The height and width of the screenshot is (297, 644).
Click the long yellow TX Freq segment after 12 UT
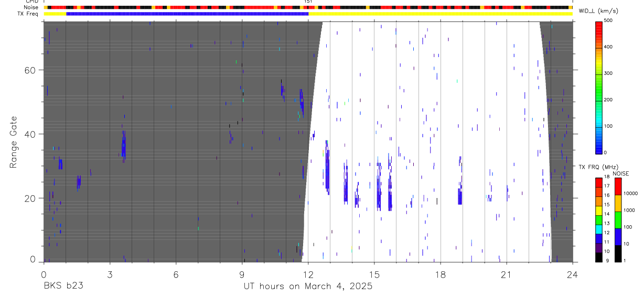point(441,14)
